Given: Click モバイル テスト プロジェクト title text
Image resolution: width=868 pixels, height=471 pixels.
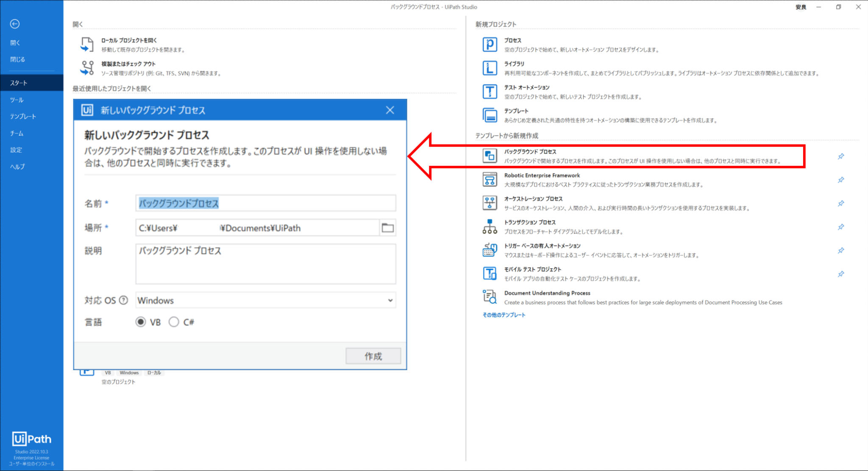Looking at the screenshot, I should (532, 269).
